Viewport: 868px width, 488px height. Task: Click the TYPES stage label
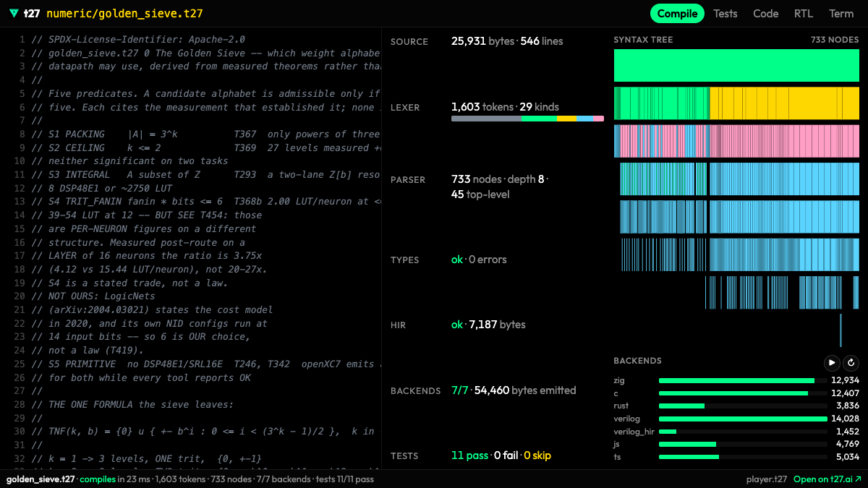[404, 260]
